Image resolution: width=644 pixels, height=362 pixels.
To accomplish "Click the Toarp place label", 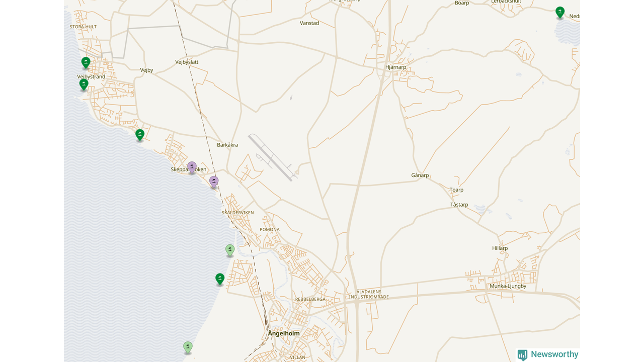I will (456, 190).
